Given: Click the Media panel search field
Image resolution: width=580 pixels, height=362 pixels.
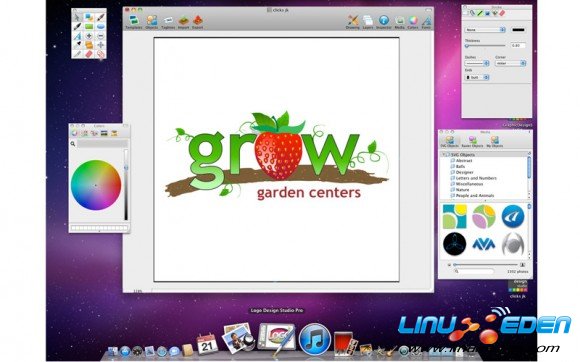Looking at the screenshot, I should point(475,271).
